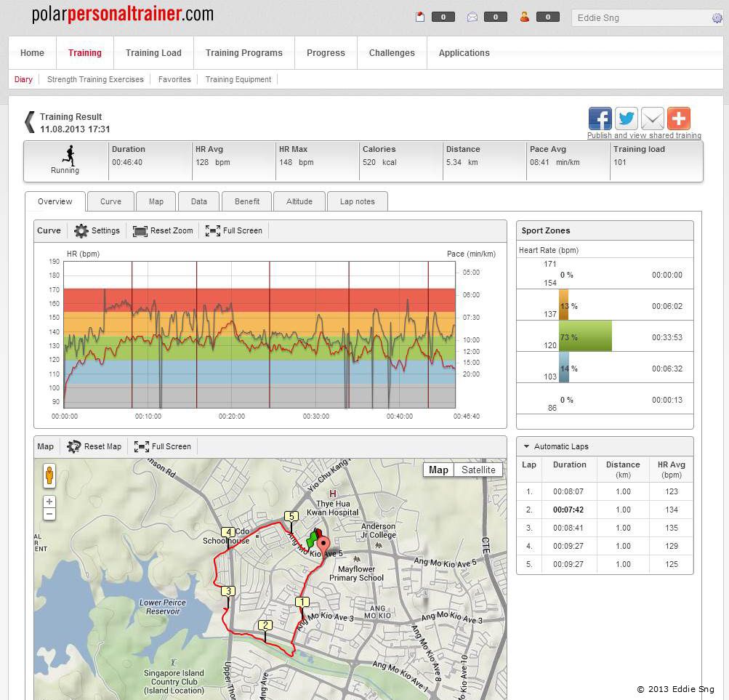Switch map view to Satellite
Viewport: 729px width, 700px height.
[478, 470]
